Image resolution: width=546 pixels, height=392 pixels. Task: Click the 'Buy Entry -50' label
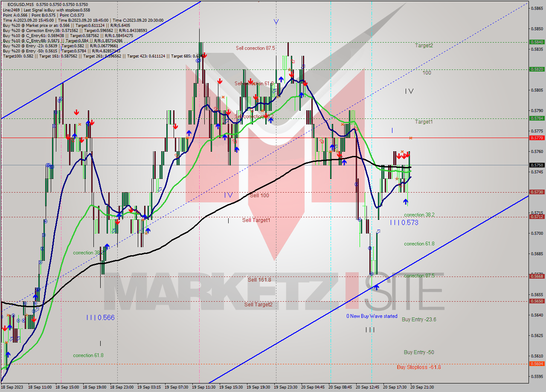419,352
